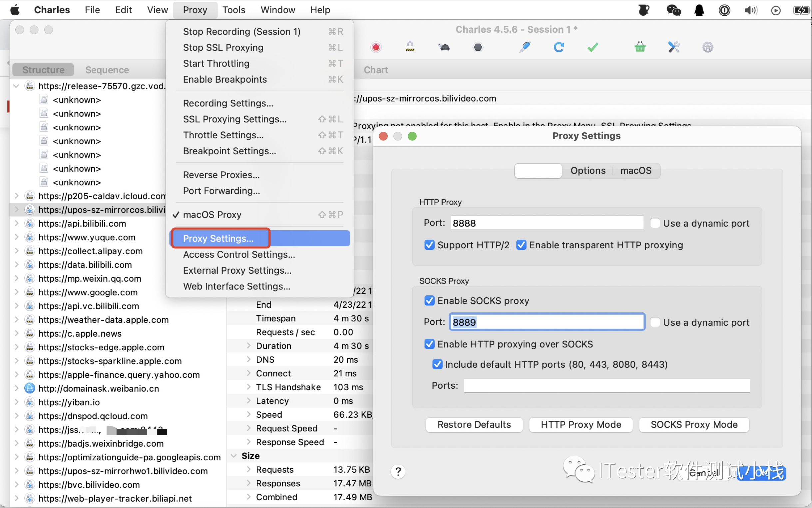This screenshot has width=812, height=508.
Task: Click the help question mark button
Action: [x=398, y=472]
